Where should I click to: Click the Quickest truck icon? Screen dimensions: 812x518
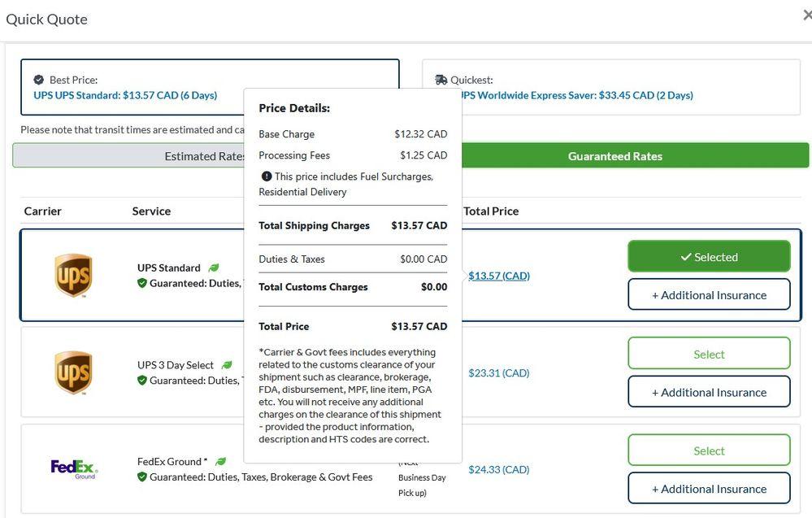click(441, 80)
